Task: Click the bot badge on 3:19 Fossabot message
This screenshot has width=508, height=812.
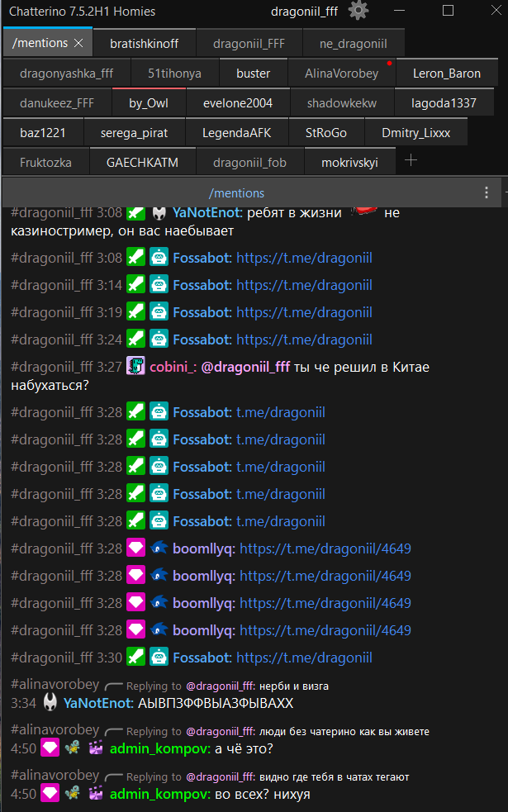Action: pos(159,312)
